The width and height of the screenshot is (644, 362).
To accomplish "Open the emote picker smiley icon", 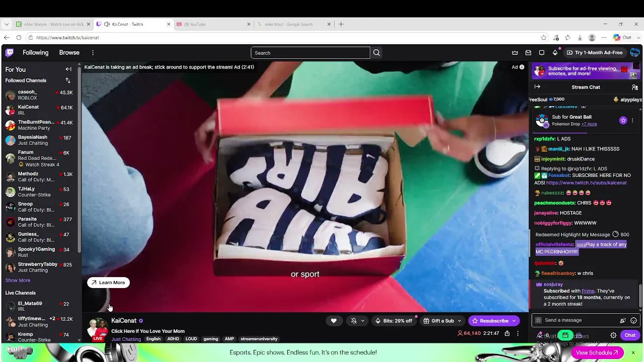I will tap(633, 320).
